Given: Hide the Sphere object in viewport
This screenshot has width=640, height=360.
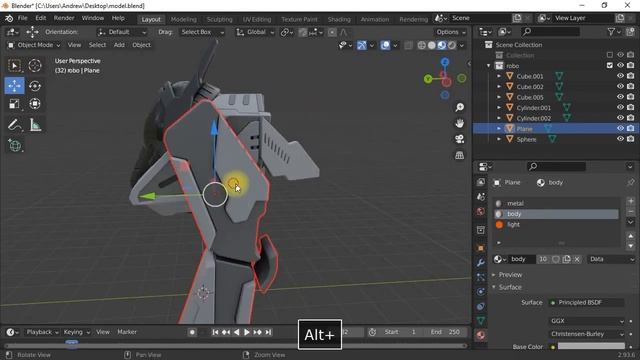Looking at the screenshot, I should pos(620,139).
